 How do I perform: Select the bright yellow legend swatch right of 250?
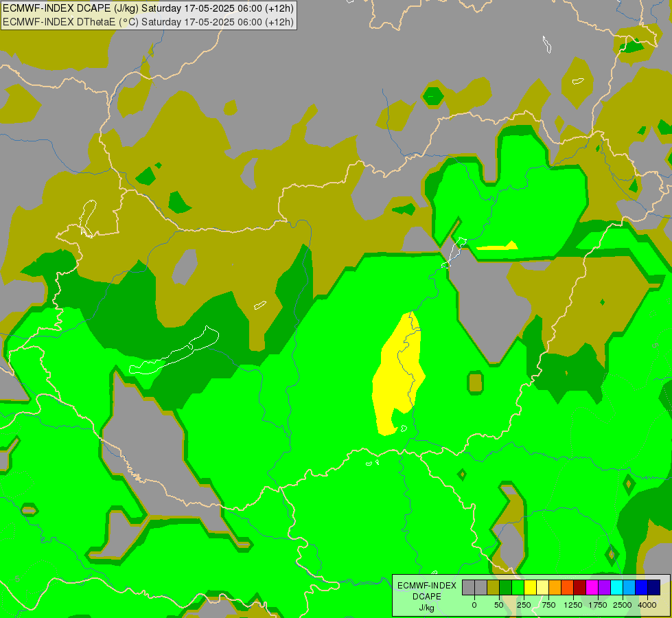(x=530, y=587)
